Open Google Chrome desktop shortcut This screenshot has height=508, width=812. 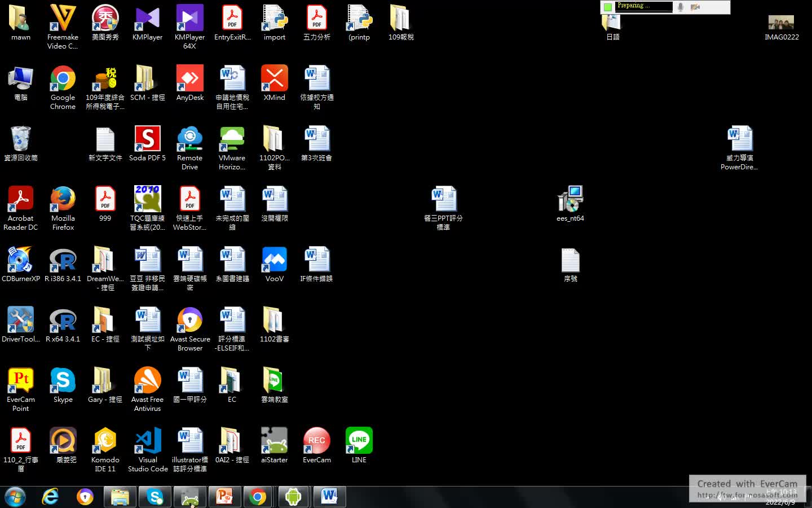63,87
